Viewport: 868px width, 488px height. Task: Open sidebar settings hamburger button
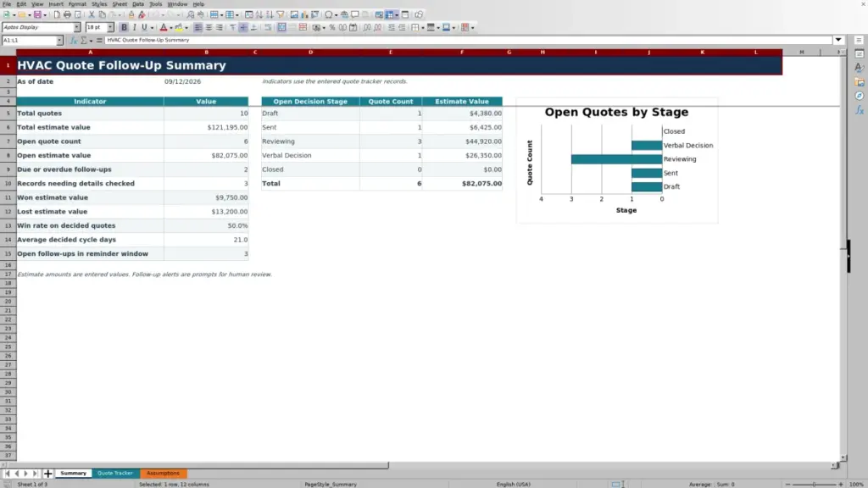(860, 40)
